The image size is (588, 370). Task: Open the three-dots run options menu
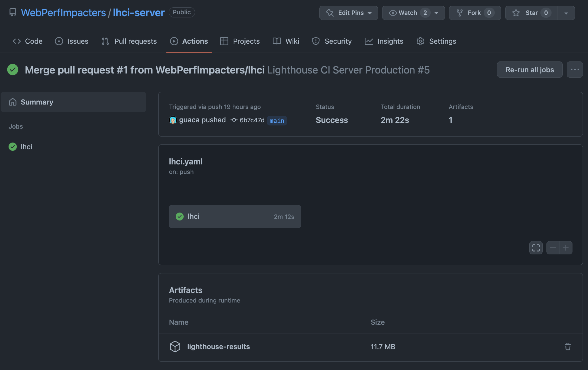[x=575, y=70]
